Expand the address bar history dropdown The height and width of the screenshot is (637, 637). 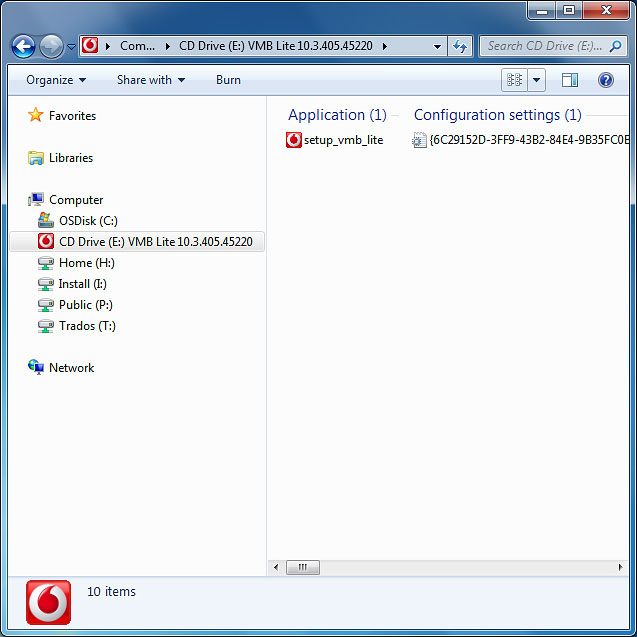[438, 46]
